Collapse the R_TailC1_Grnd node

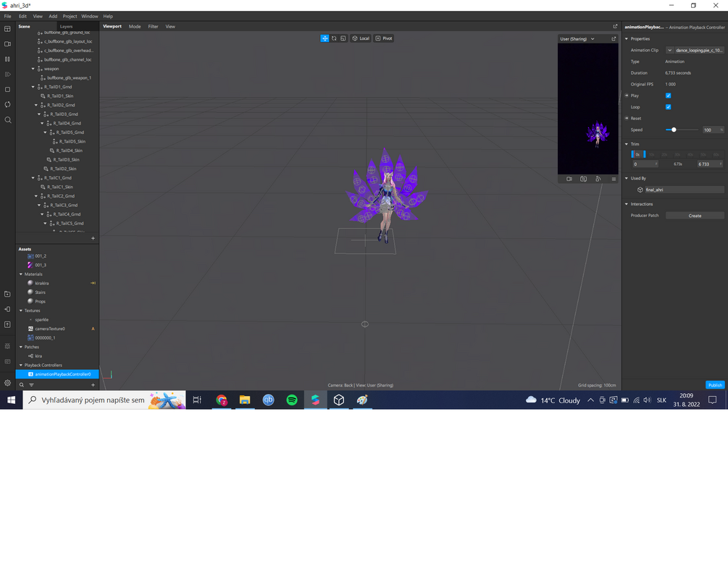[33, 178]
